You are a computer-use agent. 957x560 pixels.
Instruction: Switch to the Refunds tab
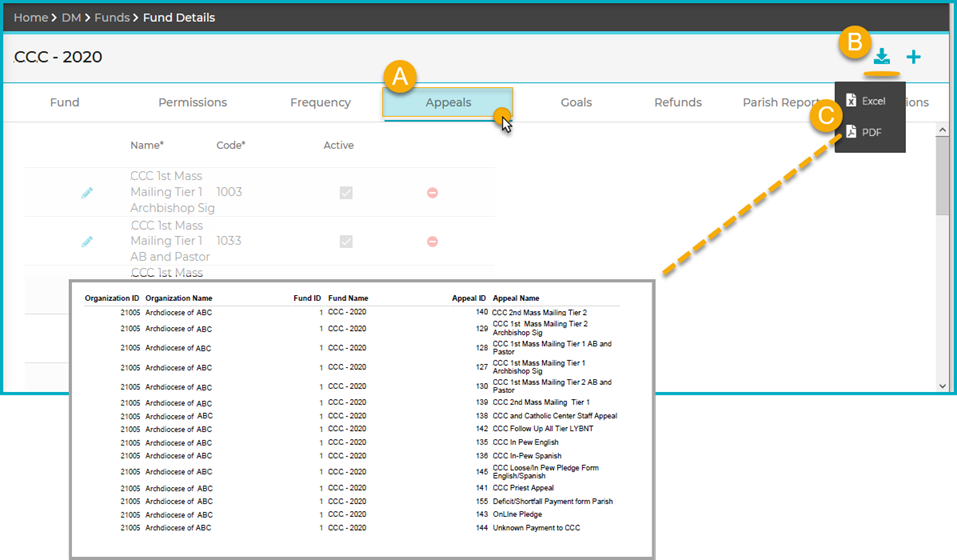(678, 102)
